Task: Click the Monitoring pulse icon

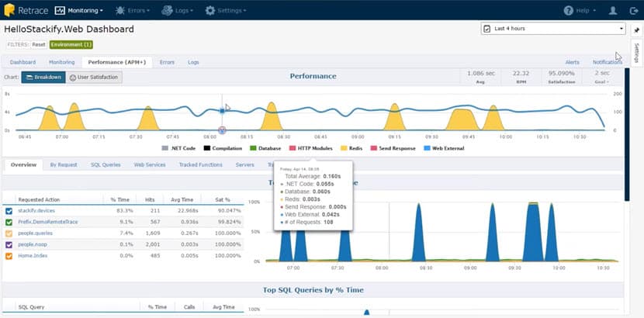Action: click(x=60, y=11)
